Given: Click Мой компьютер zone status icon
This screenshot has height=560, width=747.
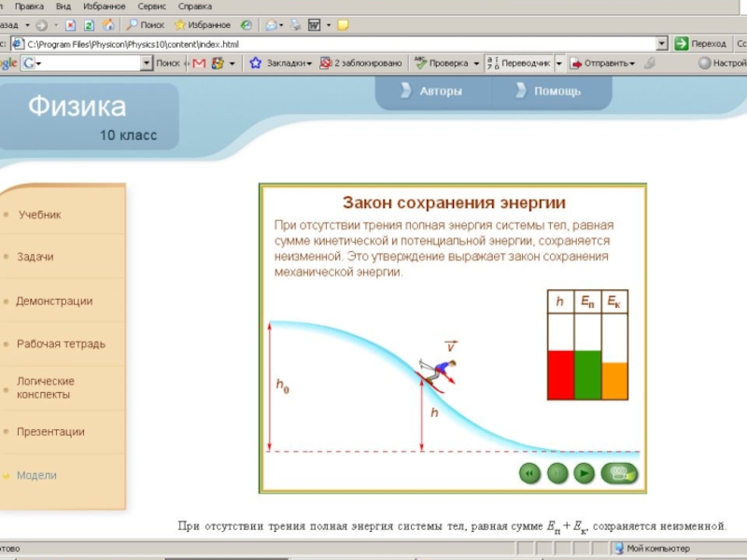Looking at the screenshot, I should coord(619,548).
